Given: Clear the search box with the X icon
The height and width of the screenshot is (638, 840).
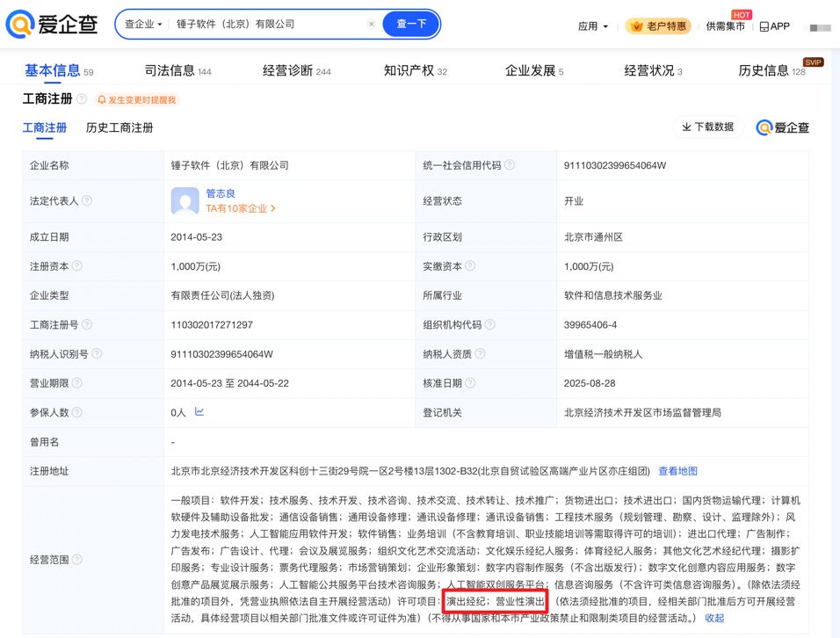Looking at the screenshot, I should click(x=372, y=24).
